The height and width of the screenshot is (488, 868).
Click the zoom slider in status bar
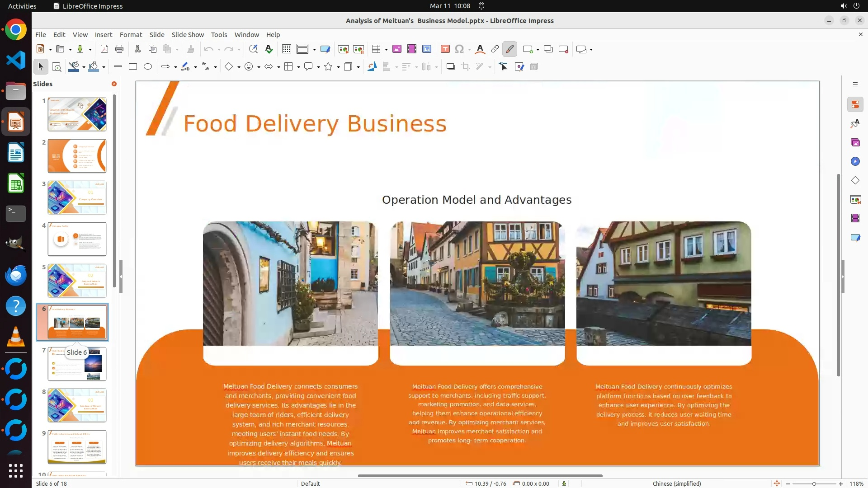pyautogui.click(x=814, y=483)
